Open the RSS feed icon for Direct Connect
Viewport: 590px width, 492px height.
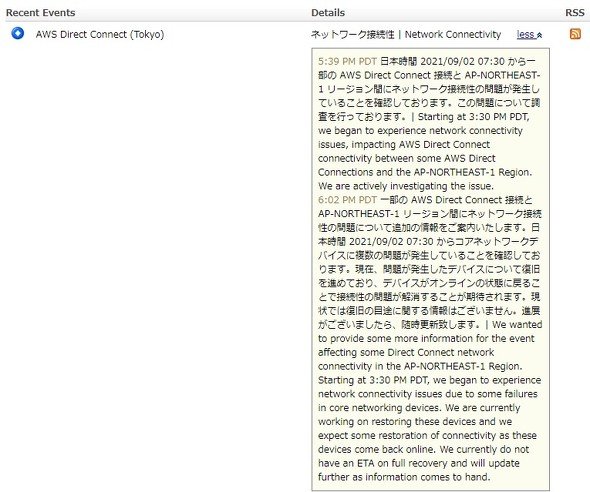[575, 34]
